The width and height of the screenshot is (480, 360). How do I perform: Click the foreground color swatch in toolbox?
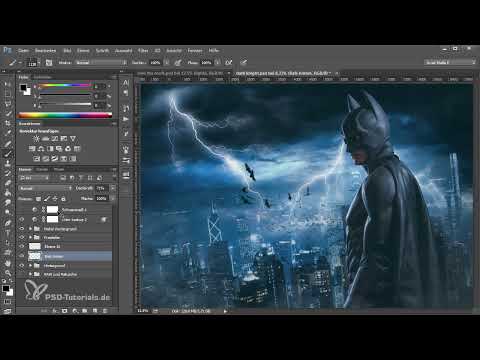click(x=6, y=289)
